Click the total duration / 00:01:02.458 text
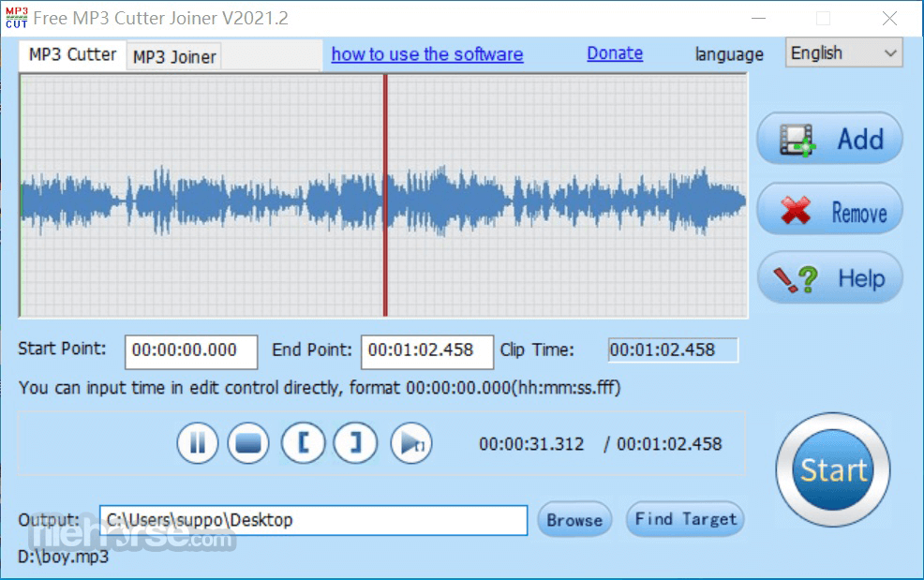Screen dimensions: 924x580 click(663, 444)
